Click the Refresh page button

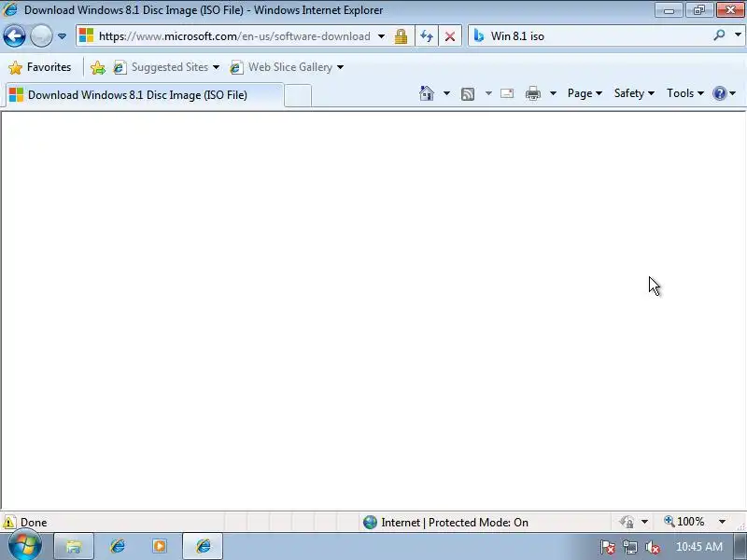pos(427,36)
